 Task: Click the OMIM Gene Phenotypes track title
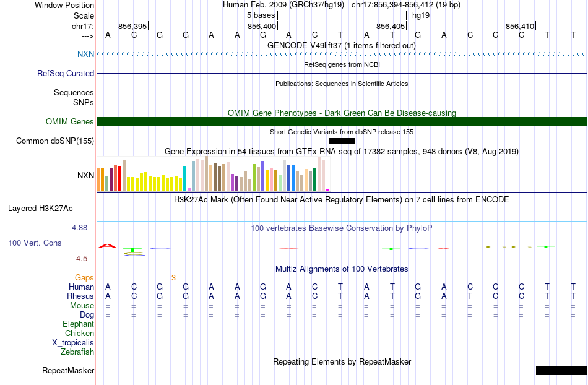342,113
